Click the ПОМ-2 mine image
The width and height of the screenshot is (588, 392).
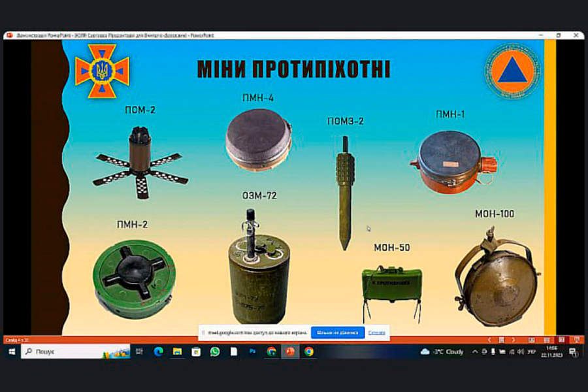point(140,162)
